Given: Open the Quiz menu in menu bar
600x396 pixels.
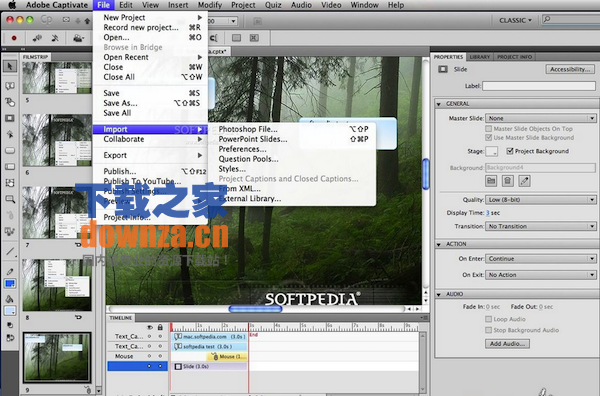Looking at the screenshot, I should click(273, 5).
